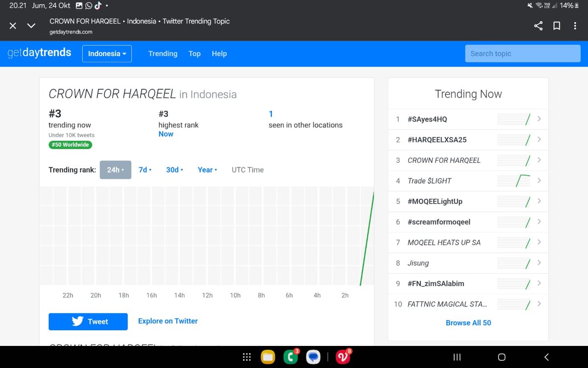Go to the Trending menu item
The image size is (588, 368).
point(163,53)
